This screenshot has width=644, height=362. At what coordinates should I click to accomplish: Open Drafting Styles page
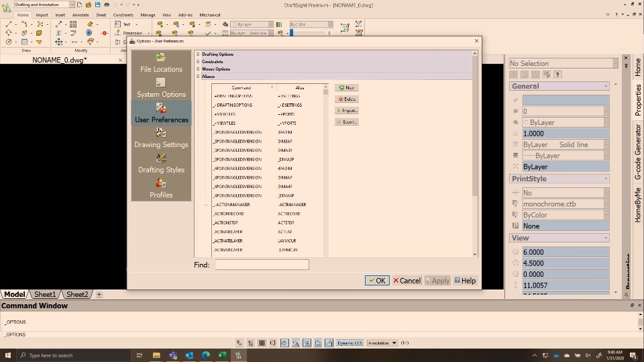161,163
